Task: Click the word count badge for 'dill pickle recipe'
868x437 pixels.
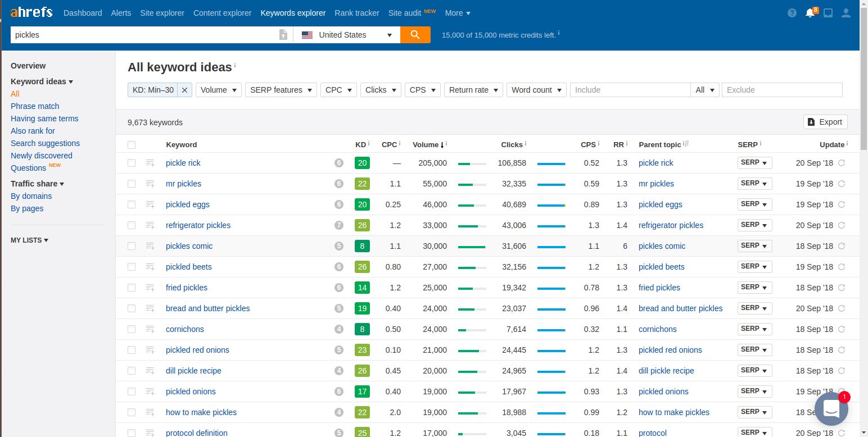Action: pos(339,371)
